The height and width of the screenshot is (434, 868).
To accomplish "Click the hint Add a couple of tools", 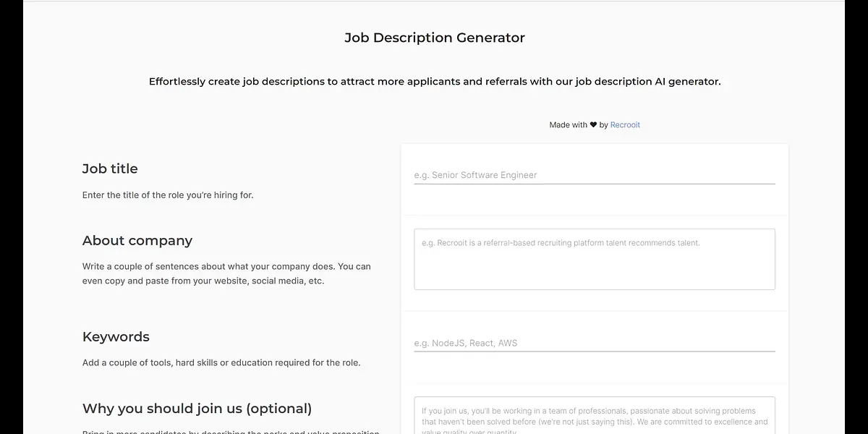I will coord(221,362).
